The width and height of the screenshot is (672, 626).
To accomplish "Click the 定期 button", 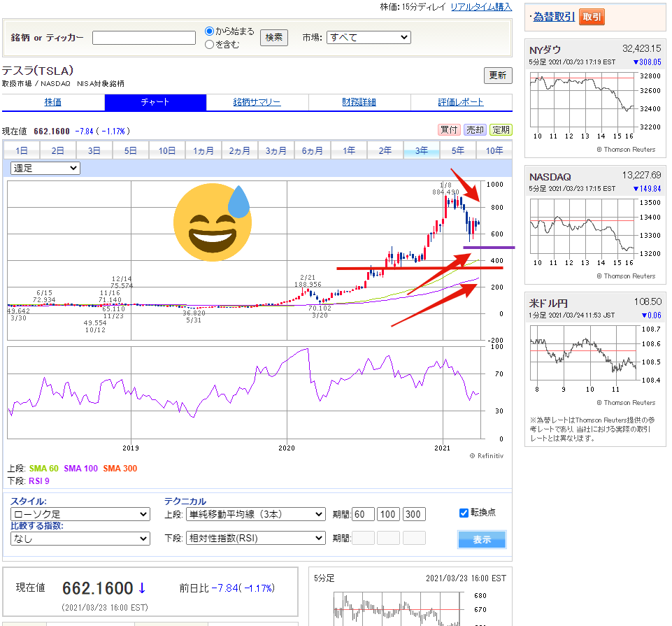I will point(501,129).
